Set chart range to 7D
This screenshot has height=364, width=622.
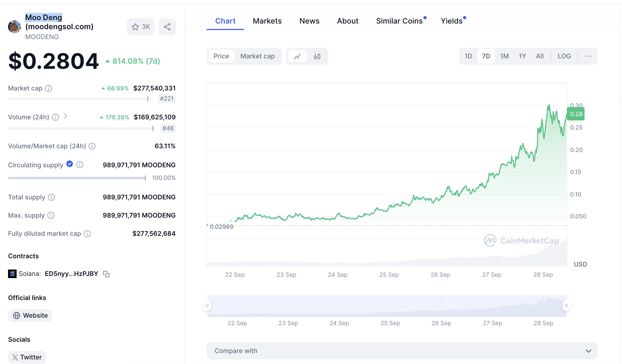(x=486, y=56)
